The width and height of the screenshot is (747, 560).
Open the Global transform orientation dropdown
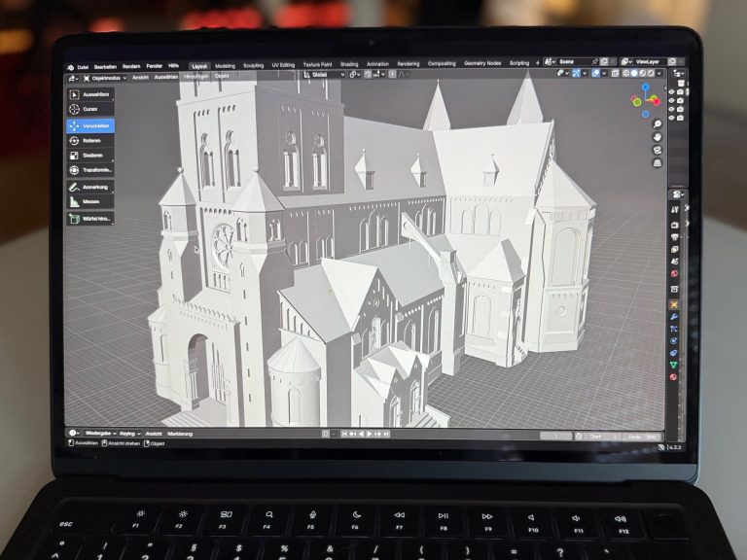click(322, 74)
